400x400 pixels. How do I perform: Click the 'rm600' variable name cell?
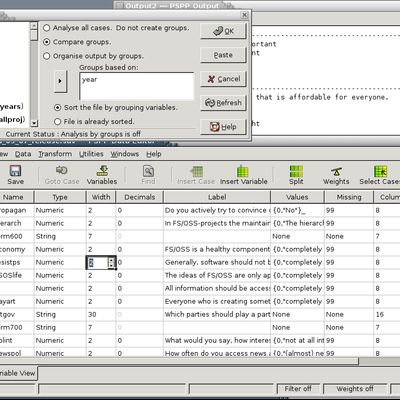[x=17, y=236]
